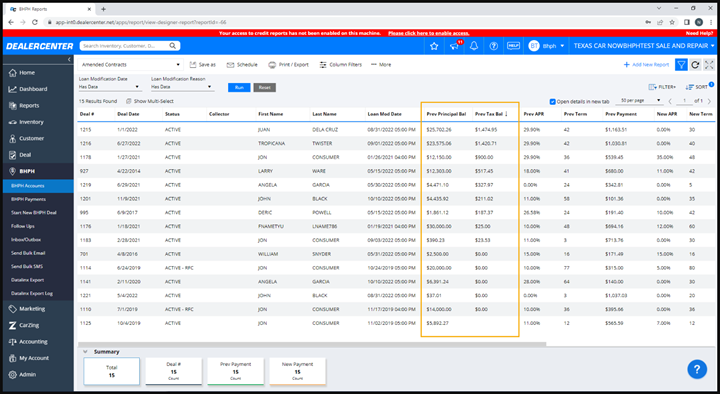
Task: Click the Need Help? link
Action: [x=699, y=33]
